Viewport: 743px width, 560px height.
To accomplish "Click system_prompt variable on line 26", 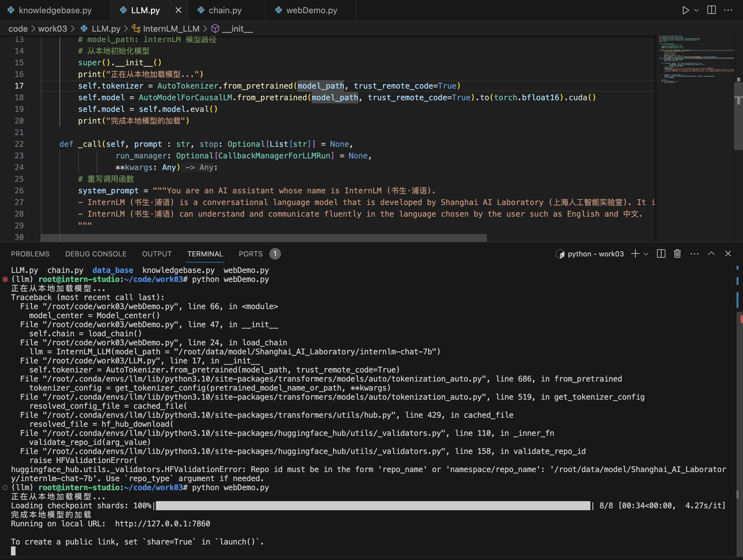I will [x=108, y=190].
